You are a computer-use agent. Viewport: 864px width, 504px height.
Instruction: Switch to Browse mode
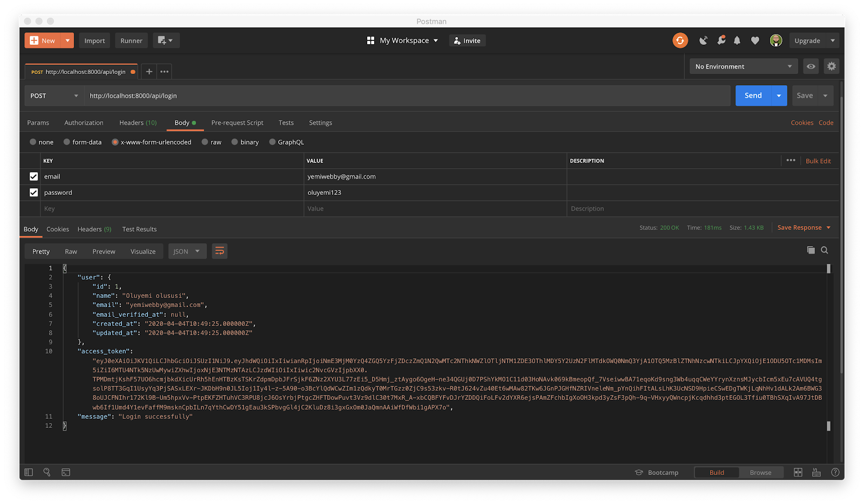[x=760, y=472]
